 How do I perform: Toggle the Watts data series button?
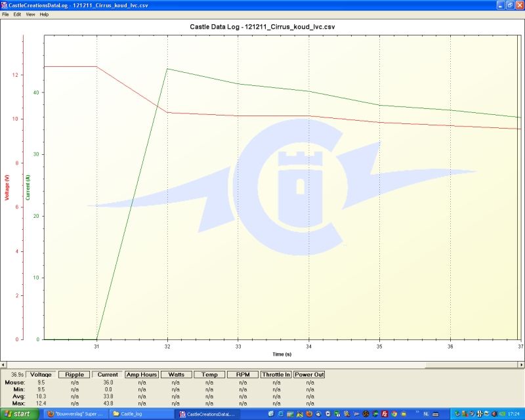click(177, 375)
